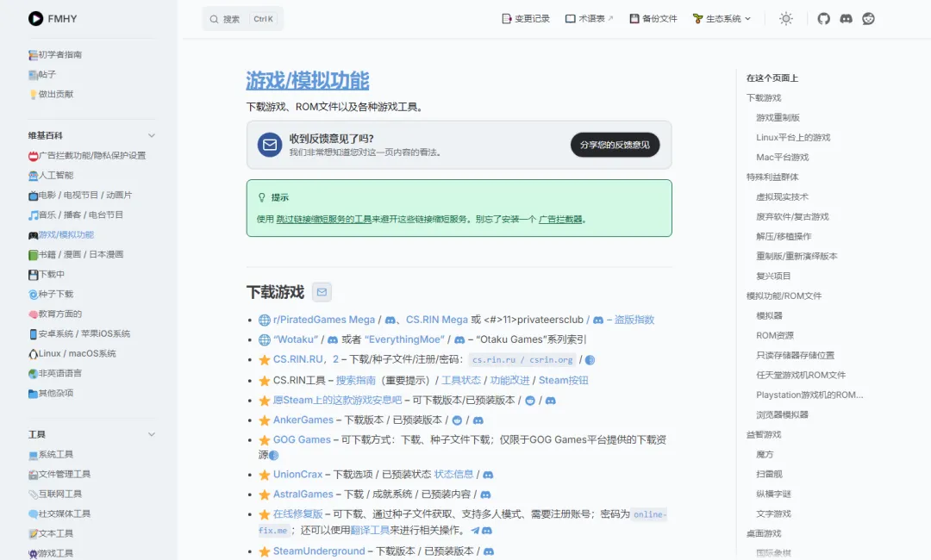This screenshot has width=931, height=560.
Task: Open the CS.RIN Mega link
Action: tap(436, 319)
